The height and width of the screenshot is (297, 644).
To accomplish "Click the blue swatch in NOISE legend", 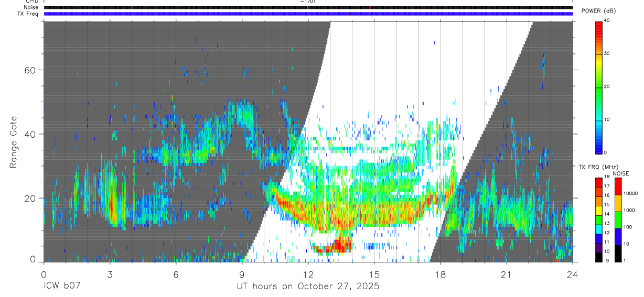I will coord(618,237).
